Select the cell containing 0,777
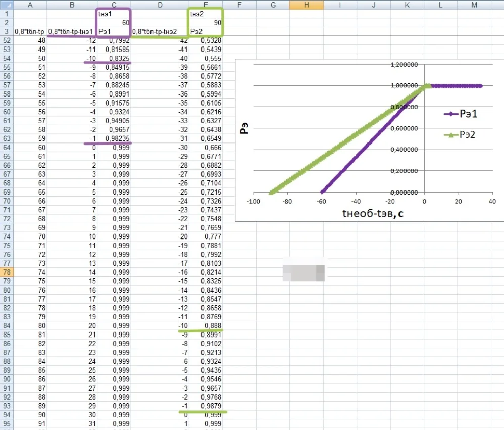The height and width of the screenshot is (430, 504). click(x=206, y=236)
